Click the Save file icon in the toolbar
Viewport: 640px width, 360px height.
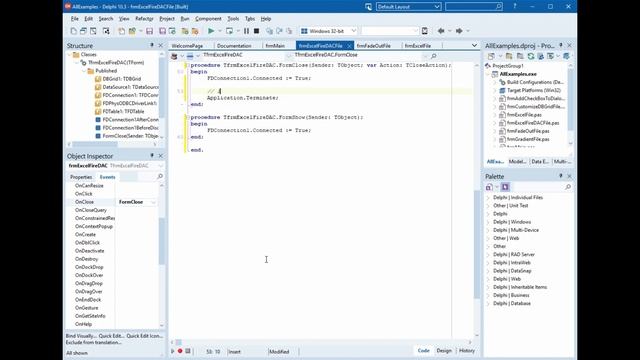pyautogui.click(x=149, y=31)
